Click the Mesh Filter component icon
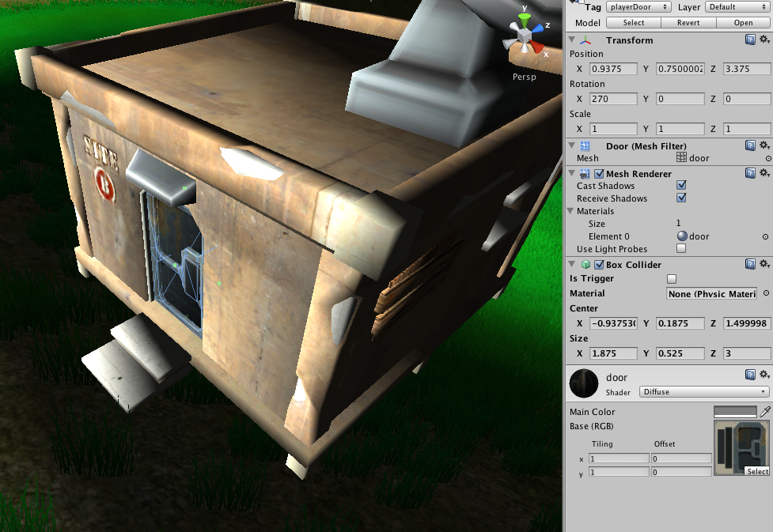Viewport: 773px width, 532px height. coord(583,146)
